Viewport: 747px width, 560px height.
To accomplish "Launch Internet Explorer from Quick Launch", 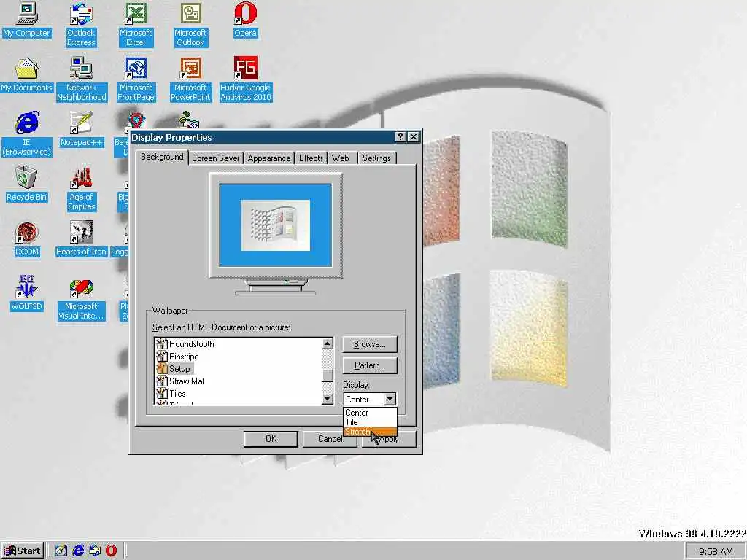I will [x=77, y=551].
